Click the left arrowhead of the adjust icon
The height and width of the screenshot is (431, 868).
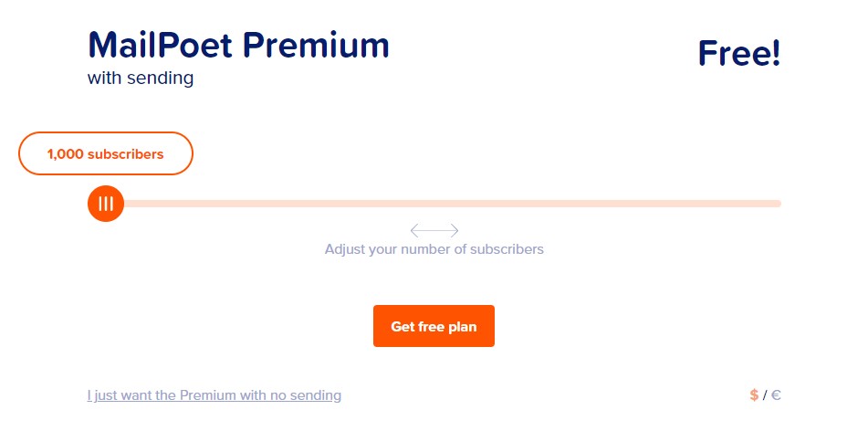point(413,230)
